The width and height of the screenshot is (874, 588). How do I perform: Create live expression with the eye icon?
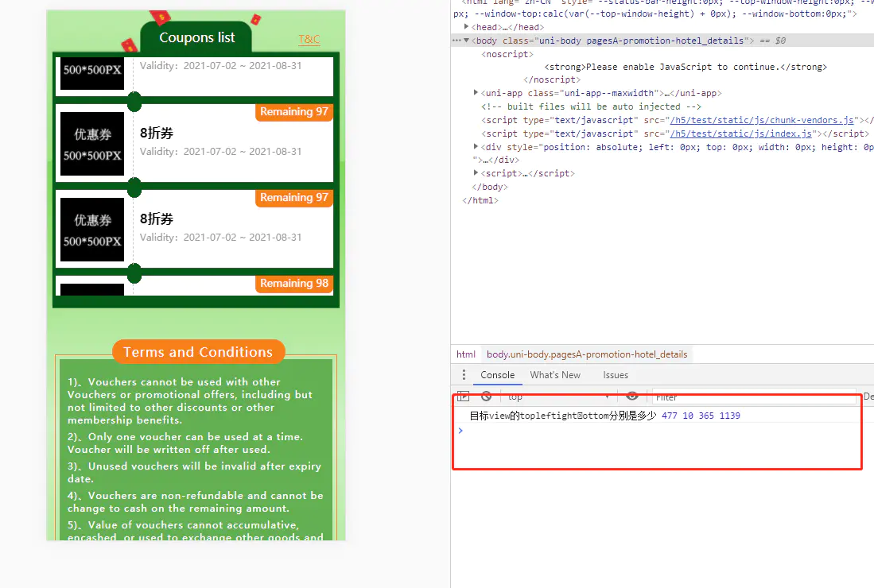pos(632,396)
